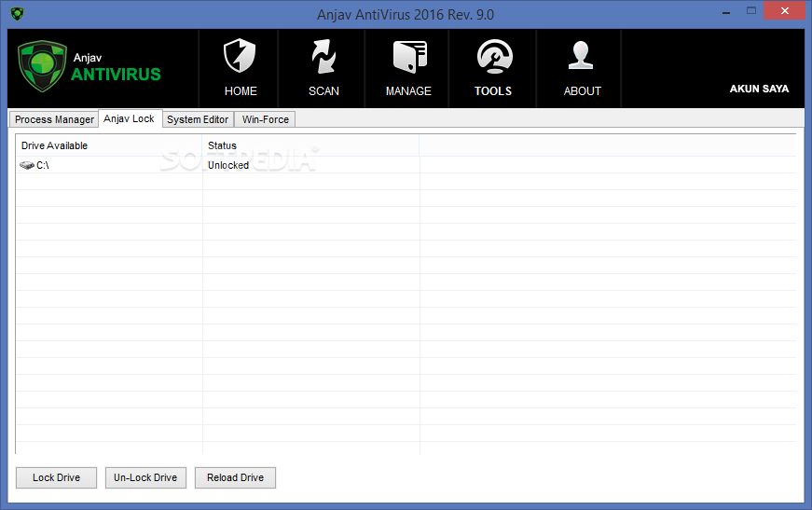This screenshot has width=812, height=510.
Task: Open the HOME shield icon
Action: pos(240,55)
